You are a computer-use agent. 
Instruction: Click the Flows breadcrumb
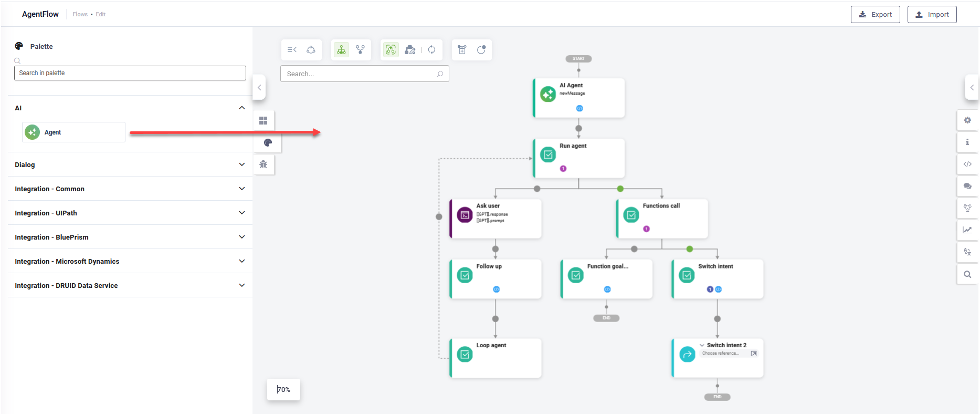80,14
